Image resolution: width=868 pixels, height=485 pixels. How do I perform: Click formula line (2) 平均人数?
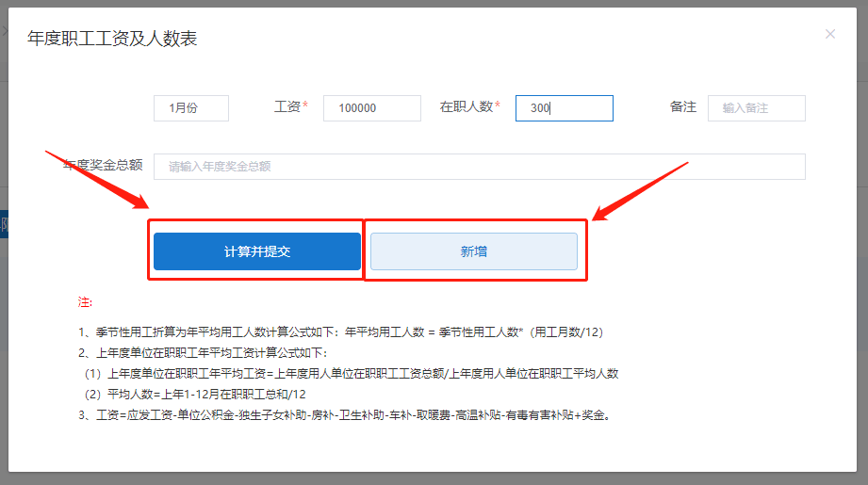pyautogui.click(x=195, y=394)
